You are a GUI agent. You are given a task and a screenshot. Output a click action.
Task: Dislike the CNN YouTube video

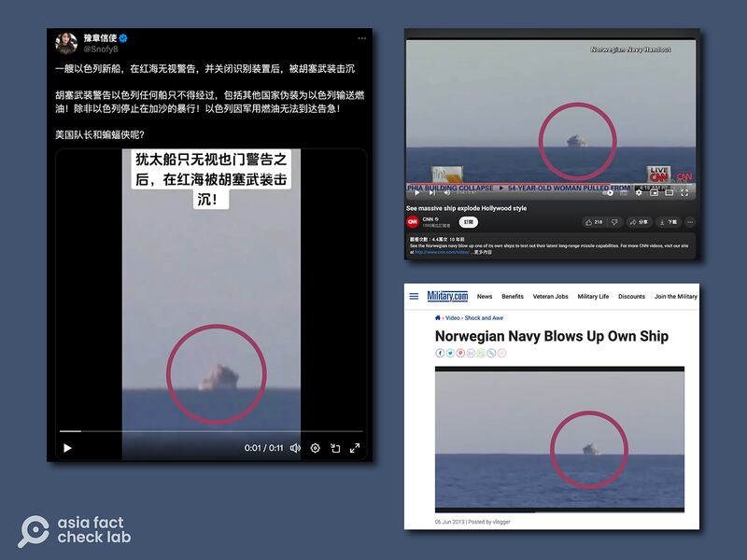tap(614, 222)
